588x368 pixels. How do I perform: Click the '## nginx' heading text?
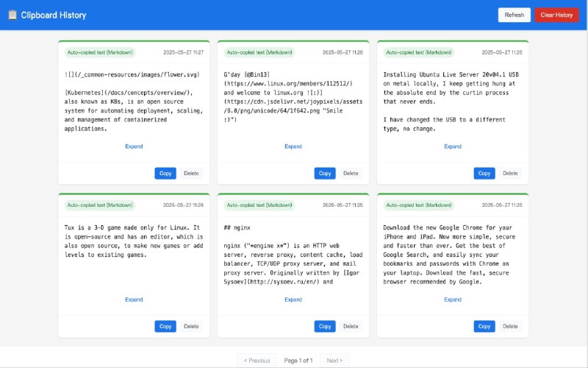237,227
